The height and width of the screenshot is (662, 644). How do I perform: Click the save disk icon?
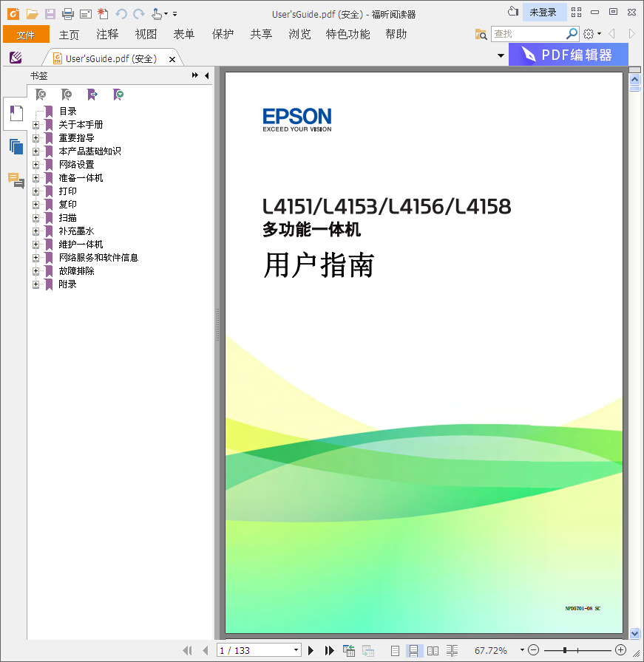click(50, 14)
